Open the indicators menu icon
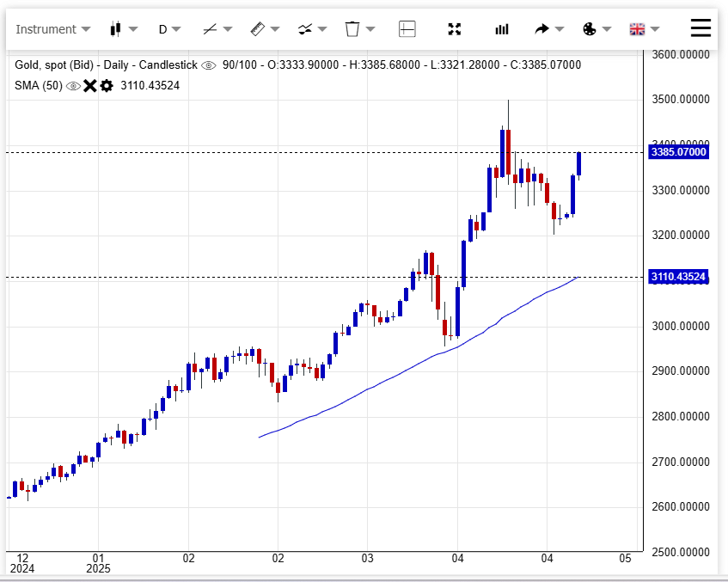This screenshot has height=582, width=728. (x=312, y=29)
